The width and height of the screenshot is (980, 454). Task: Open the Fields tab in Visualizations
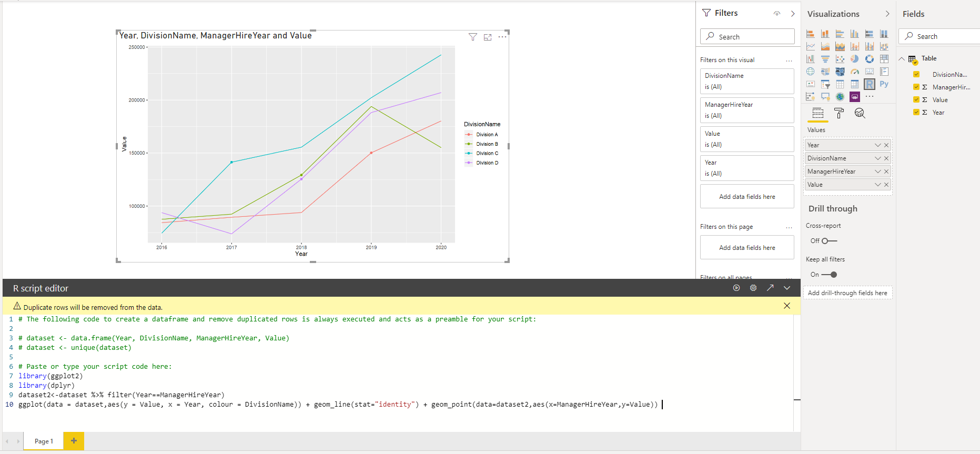point(818,113)
